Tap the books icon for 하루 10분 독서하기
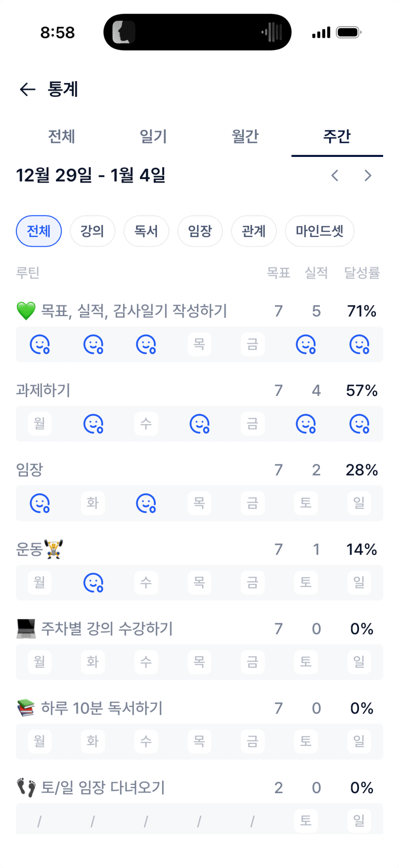 click(26, 708)
